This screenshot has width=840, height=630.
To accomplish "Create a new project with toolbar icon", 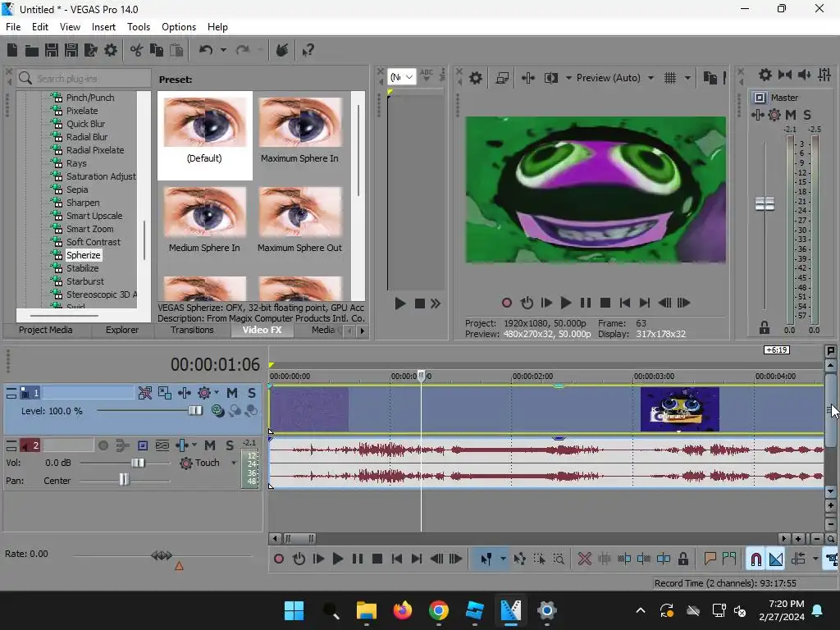I will pyautogui.click(x=12, y=50).
